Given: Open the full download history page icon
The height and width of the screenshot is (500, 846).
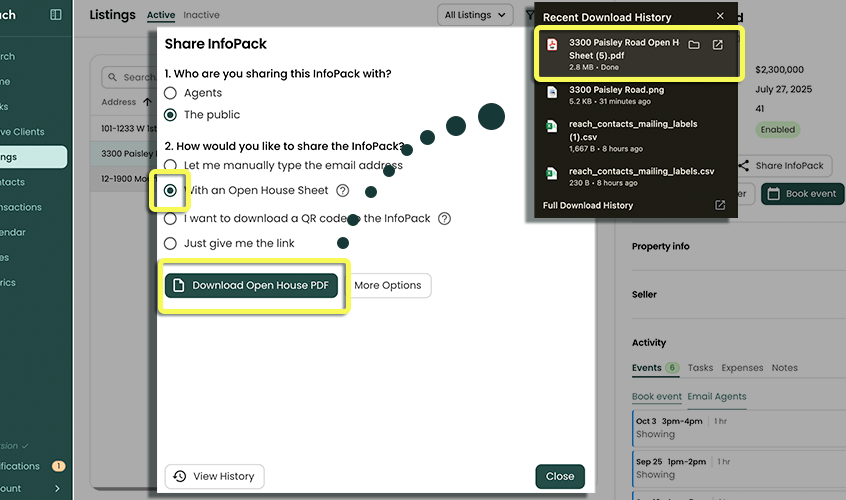Looking at the screenshot, I should click(x=719, y=205).
